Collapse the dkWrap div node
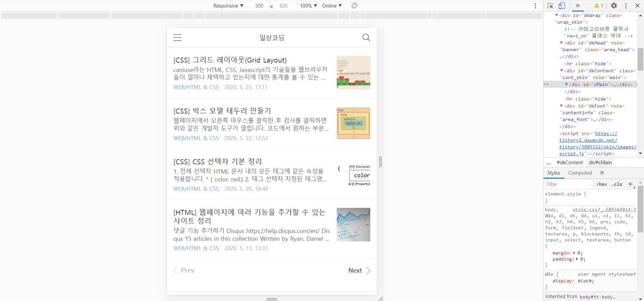The image size is (644, 301). pos(557,15)
